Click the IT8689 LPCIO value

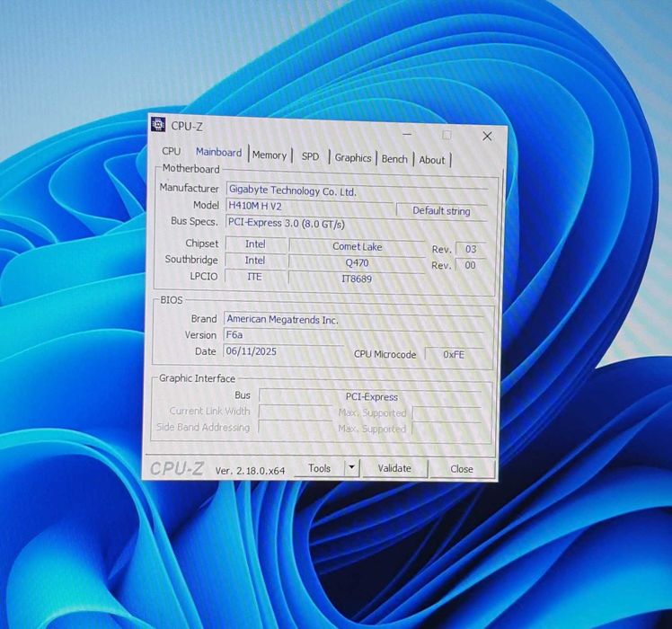[357, 279]
